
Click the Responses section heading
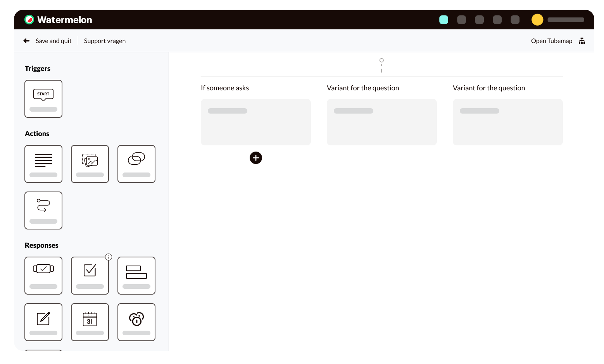(x=41, y=245)
